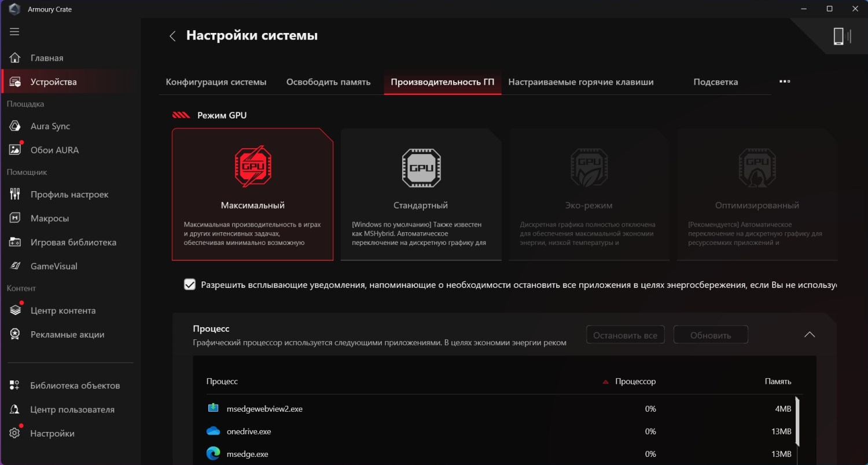
Task: Click the Обои AURA wallpaper icon
Action: click(x=16, y=150)
